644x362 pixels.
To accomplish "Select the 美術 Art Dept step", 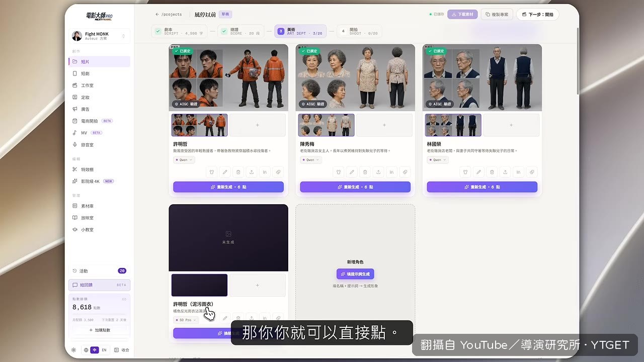I will [x=300, y=32].
